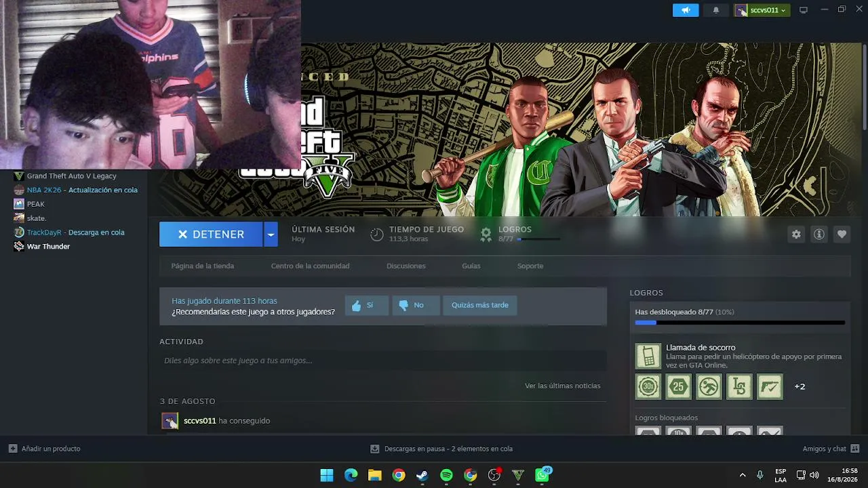Select Grand Theft Auto V Legacy in library

[x=72, y=176]
